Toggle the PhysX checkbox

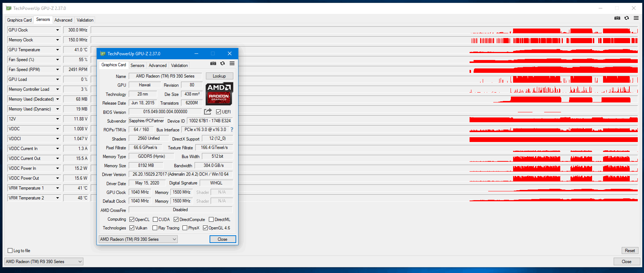(x=185, y=228)
